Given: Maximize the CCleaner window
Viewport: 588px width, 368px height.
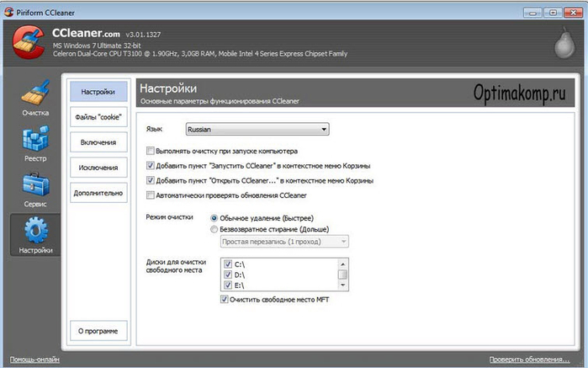Looking at the screenshot, I should (553, 13).
